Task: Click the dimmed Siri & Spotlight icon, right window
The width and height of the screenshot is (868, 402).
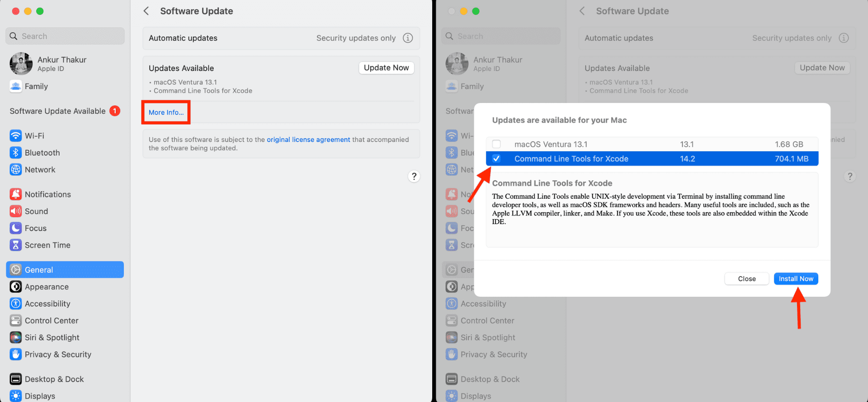Action: pyautogui.click(x=451, y=337)
